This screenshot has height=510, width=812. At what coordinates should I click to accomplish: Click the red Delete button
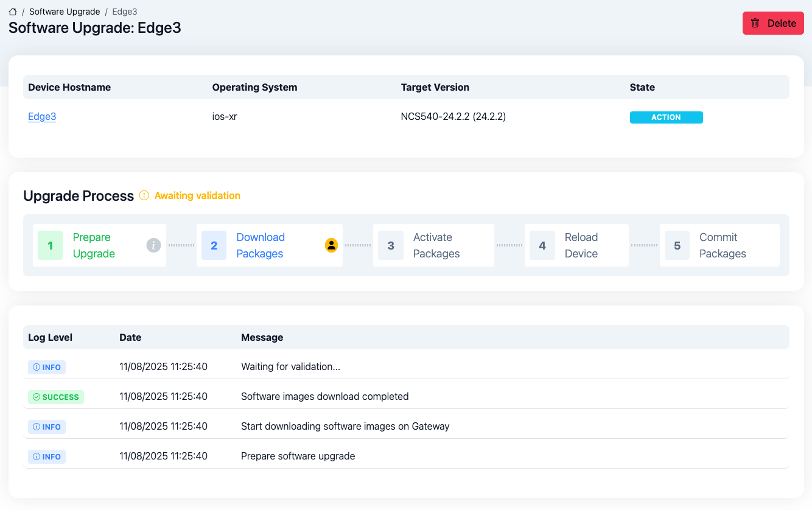coord(773,23)
